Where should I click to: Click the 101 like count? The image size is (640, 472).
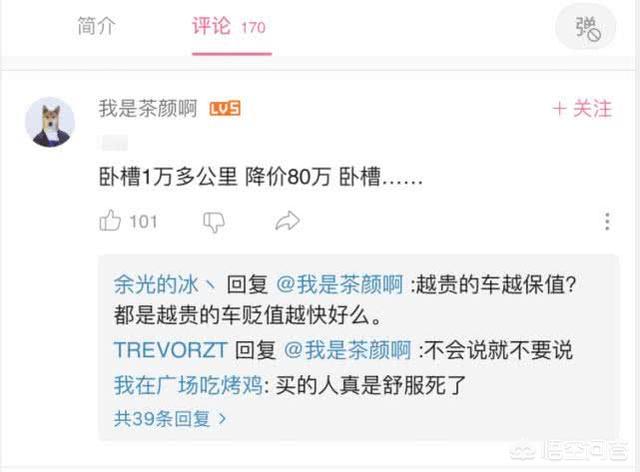pyautogui.click(x=143, y=222)
